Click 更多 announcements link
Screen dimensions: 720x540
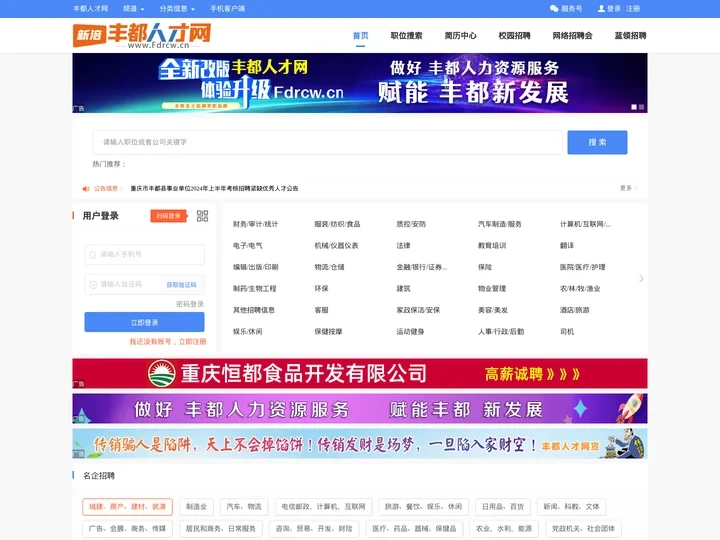pyautogui.click(x=628, y=188)
